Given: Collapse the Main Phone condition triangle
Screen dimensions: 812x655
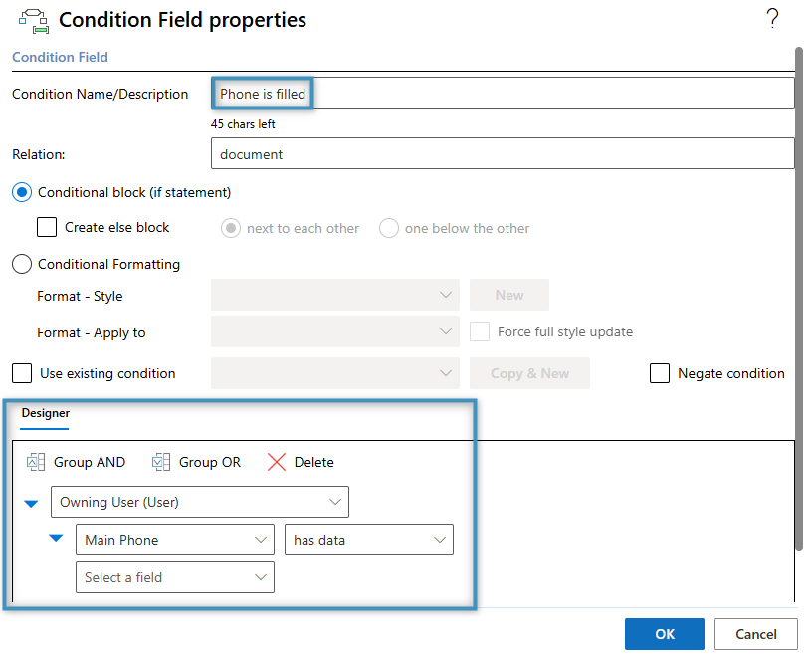Looking at the screenshot, I should point(56,541).
